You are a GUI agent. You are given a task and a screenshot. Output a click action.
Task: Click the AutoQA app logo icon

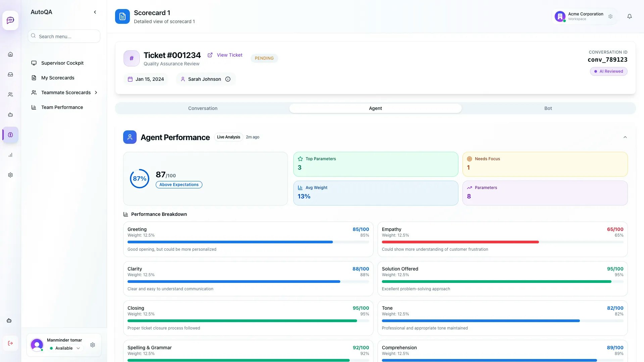(x=10, y=20)
